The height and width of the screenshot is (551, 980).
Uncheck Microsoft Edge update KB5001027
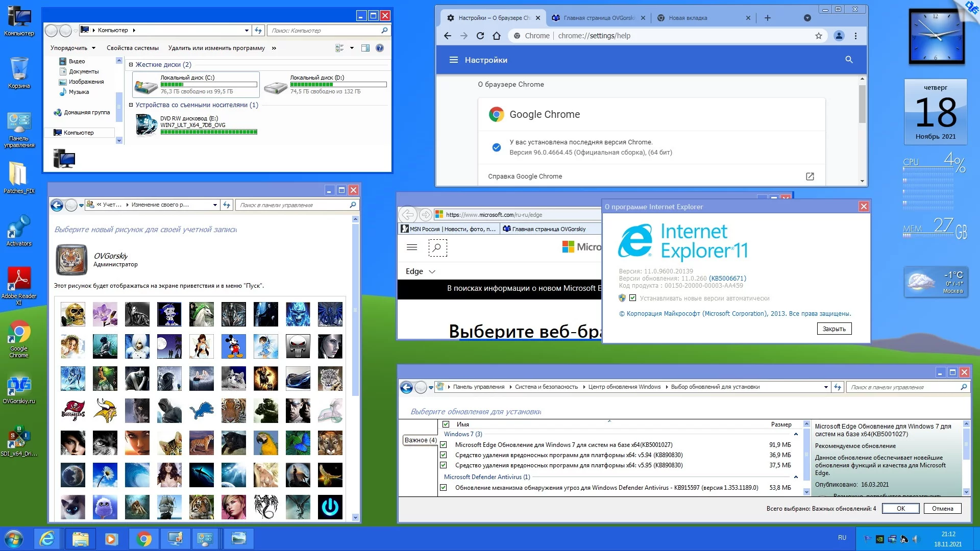click(x=444, y=445)
